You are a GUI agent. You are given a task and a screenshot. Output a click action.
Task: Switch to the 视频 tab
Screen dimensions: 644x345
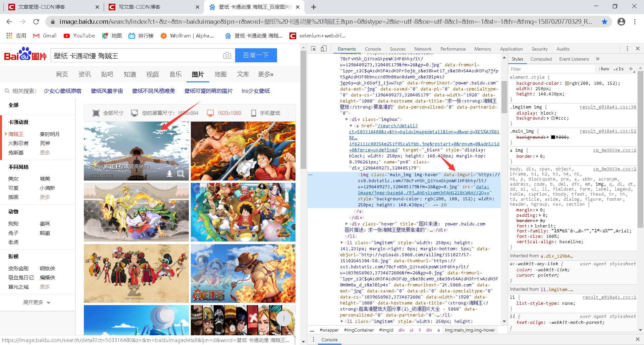(153, 74)
